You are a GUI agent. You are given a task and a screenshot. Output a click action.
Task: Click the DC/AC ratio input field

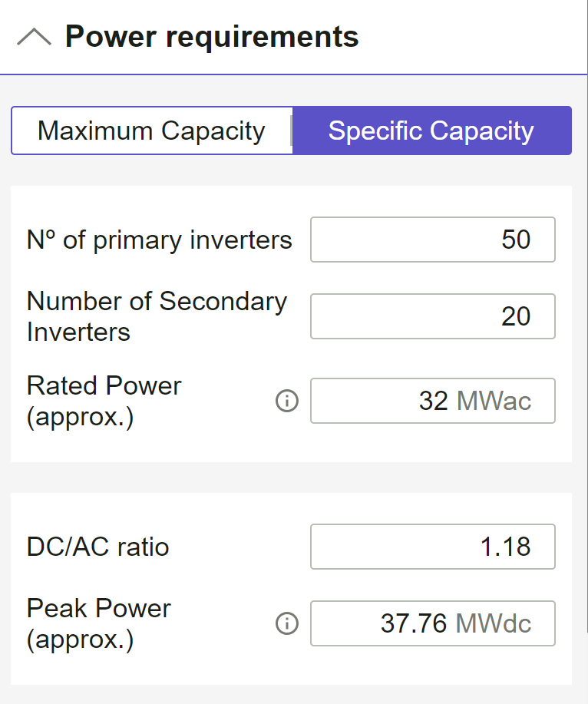[432, 547]
